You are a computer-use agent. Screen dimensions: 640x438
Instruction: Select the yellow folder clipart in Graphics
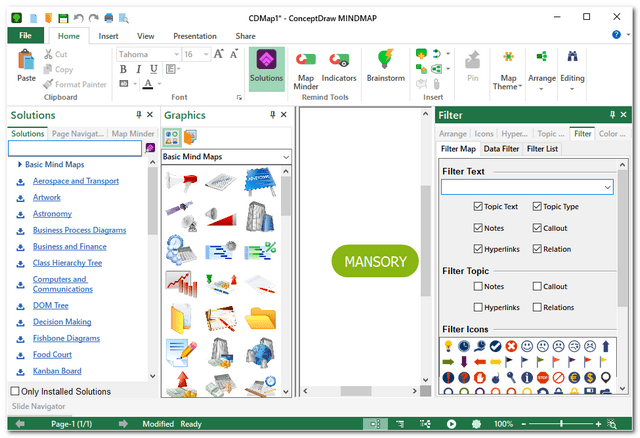click(x=260, y=318)
